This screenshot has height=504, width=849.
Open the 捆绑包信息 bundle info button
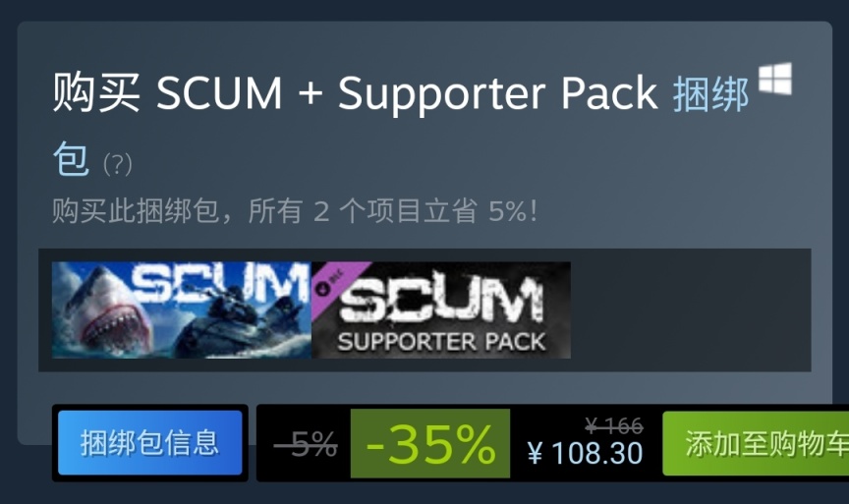(x=150, y=443)
